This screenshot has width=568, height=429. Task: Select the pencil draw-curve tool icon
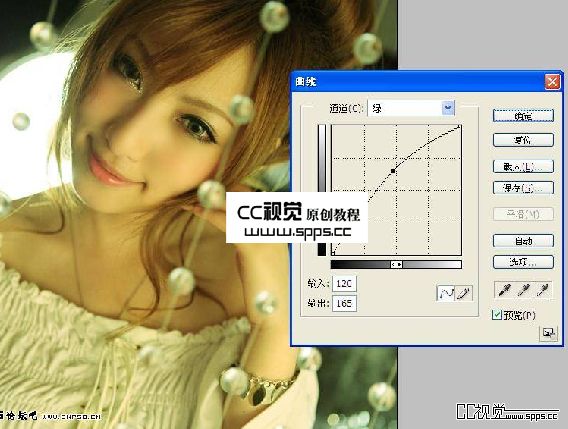463,293
